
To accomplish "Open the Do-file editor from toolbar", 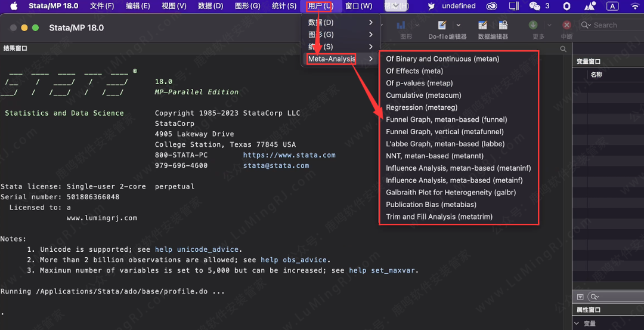I will coord(441,26).
